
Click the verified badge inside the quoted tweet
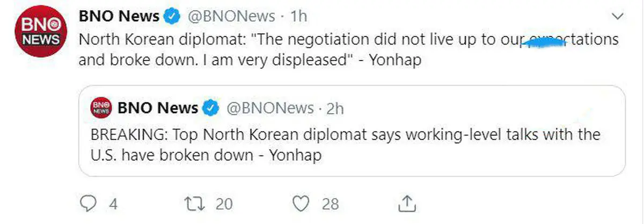click(x=211, y=108)
